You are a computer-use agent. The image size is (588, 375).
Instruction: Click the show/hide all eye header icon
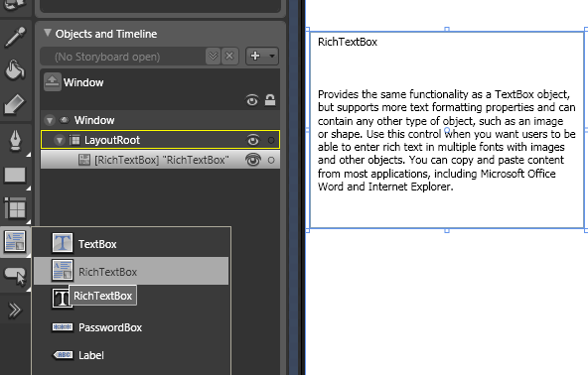point(252,100)
